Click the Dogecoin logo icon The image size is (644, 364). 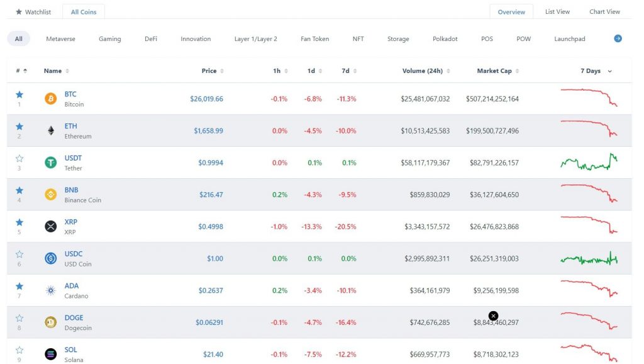50,322
